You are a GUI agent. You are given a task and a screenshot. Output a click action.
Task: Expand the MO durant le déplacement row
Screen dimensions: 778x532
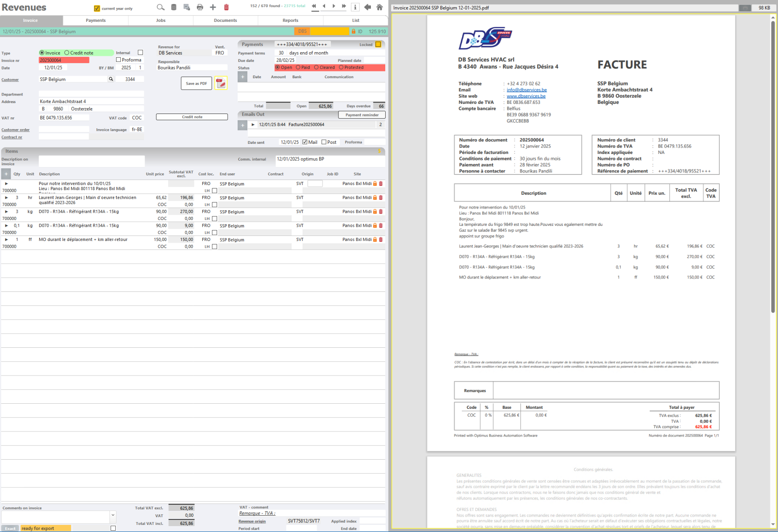[6, 239]
